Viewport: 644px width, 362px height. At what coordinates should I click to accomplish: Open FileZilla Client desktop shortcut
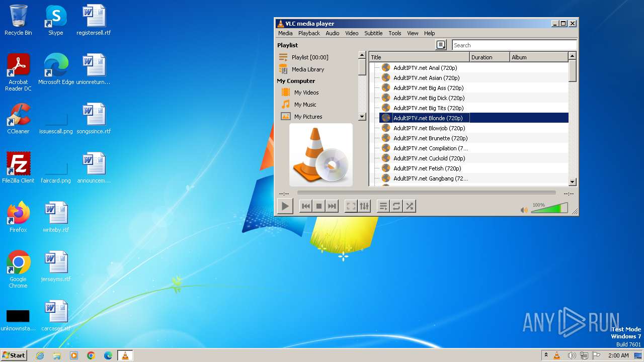18,167
